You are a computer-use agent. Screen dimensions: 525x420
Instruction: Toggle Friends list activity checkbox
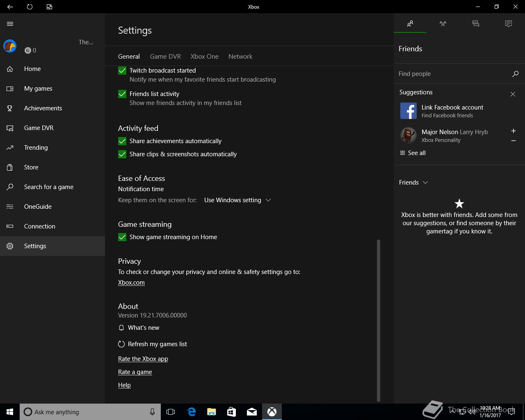122,94
